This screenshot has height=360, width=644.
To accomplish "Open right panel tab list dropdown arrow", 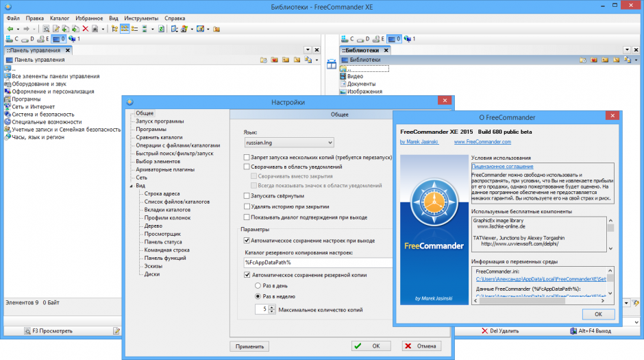I will click(627, 50).
